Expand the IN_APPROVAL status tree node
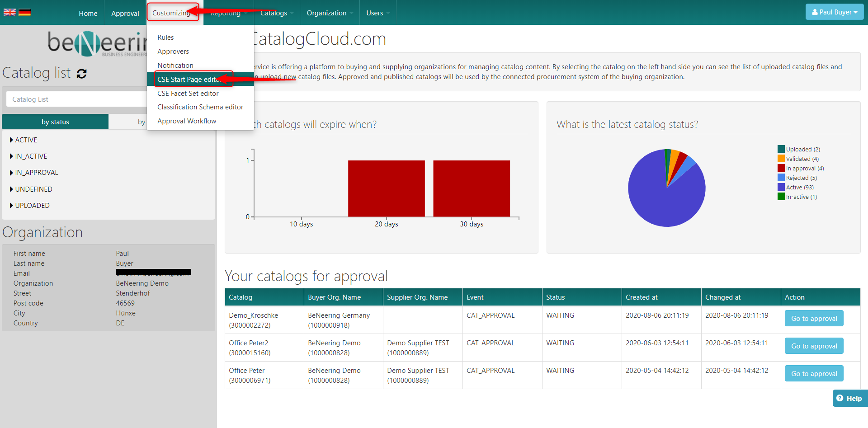The height and width of the screenshot is (428, 868). pyautogui.click(x=11, y=173)
